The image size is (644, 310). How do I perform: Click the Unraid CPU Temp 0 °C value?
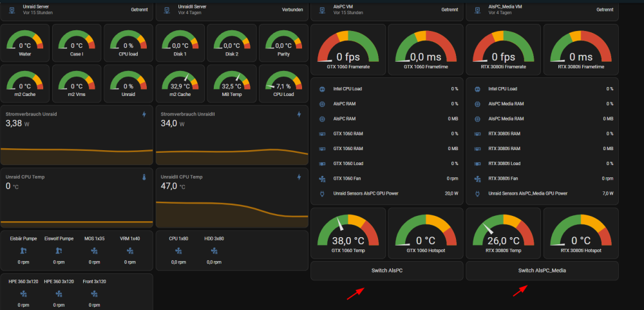tap(12, 186)
